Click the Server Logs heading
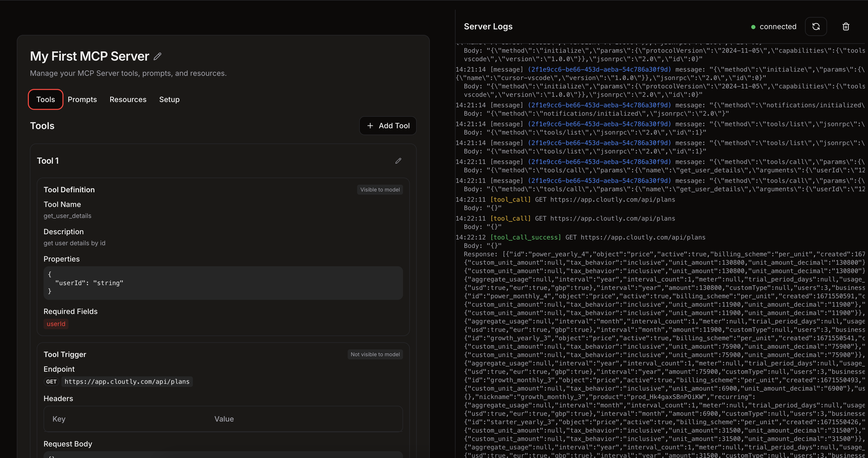Screen dimensions: 868x458 [488, 26]
